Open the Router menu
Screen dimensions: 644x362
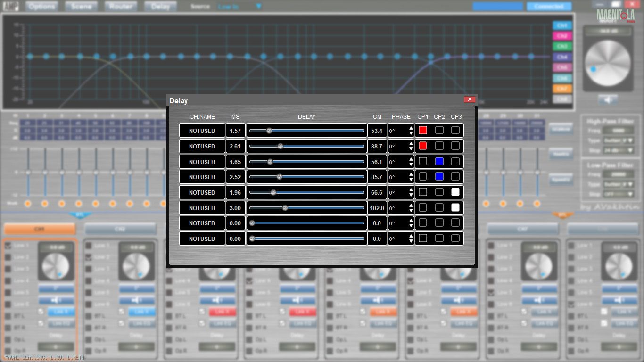pyautogui.click(x=121, y=6)
